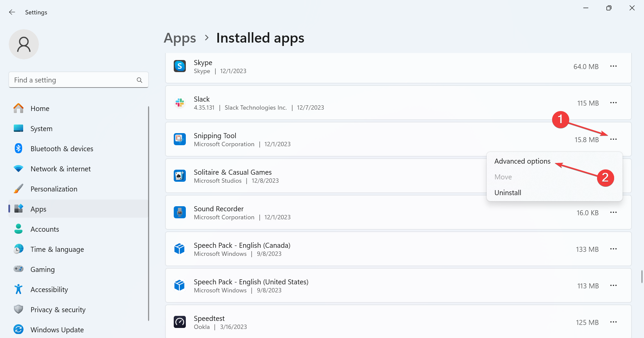Click the 115 MB size value

[x=588, y=103]
